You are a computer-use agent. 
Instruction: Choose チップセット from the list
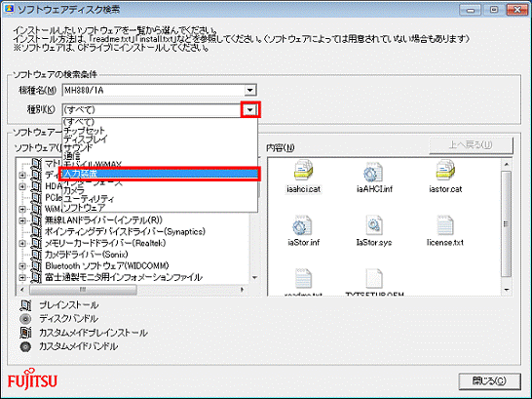160,131
